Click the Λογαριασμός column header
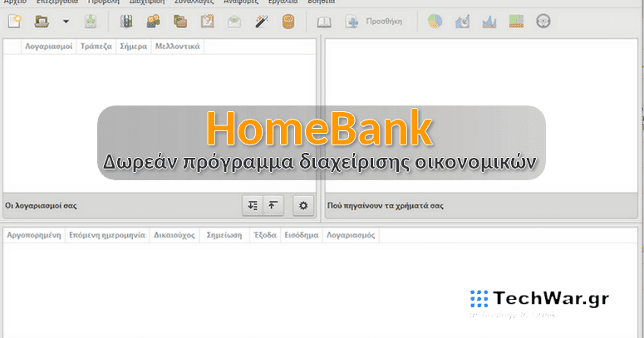Screen dimensions: 644x338 pyautogui.click(x=351, y=235)
